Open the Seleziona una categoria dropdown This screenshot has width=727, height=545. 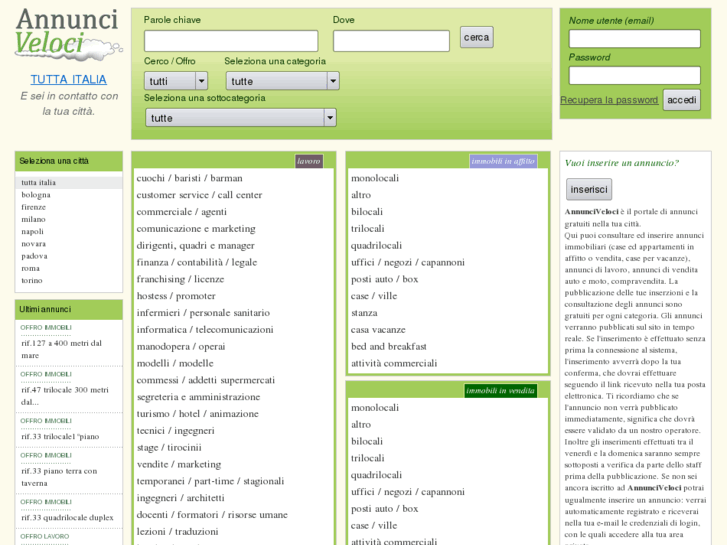pos(282,81)
